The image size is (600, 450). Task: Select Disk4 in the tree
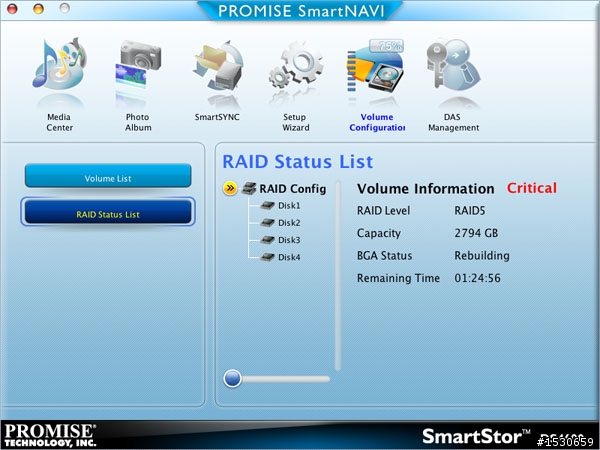coord(289,257)
